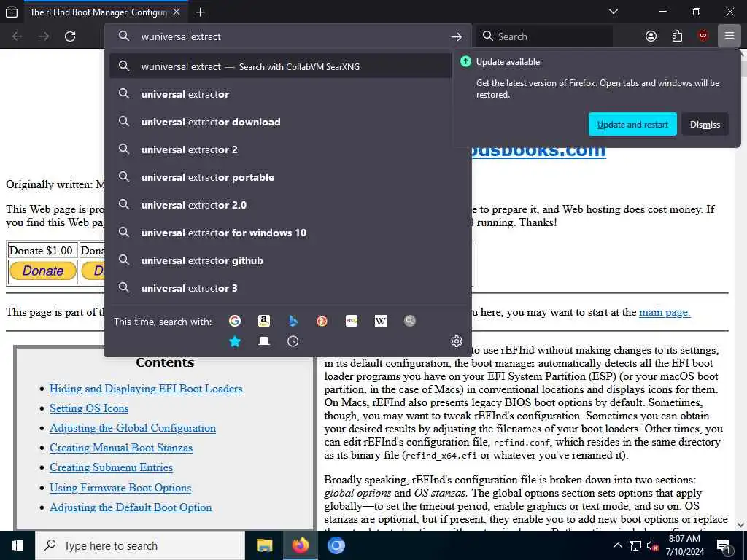Search with the gray magnifier engine icon
This screenshot has height=560, width=747.
tap(410, 321)
